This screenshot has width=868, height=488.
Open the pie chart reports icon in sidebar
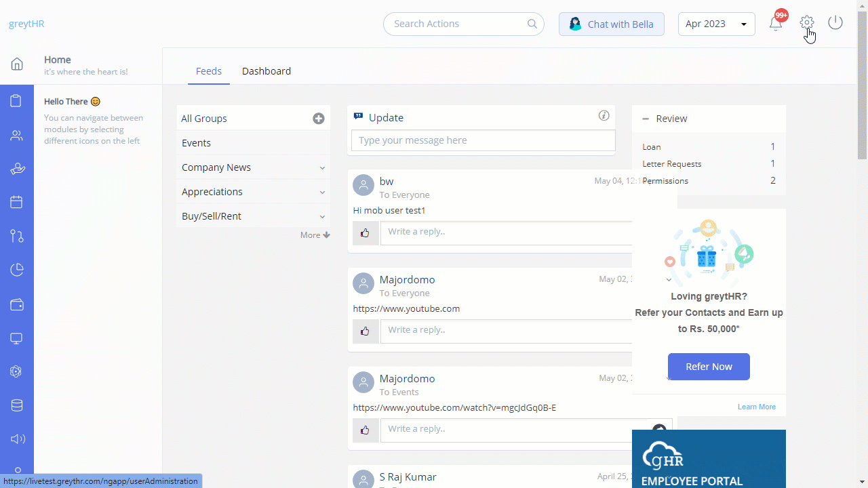point(17,270)
